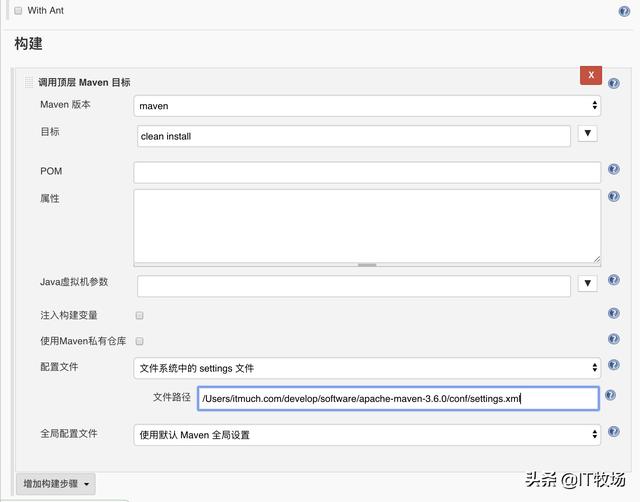This screenshot has width=640, height=502.
Task: Click the 全局配置文件 label
Action: click(69, 433)
